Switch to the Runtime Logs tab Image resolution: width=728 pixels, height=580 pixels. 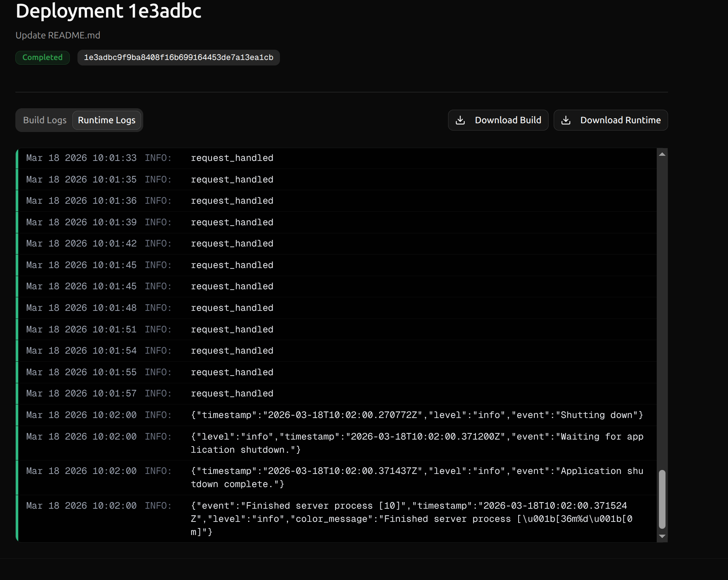[107, 120]
